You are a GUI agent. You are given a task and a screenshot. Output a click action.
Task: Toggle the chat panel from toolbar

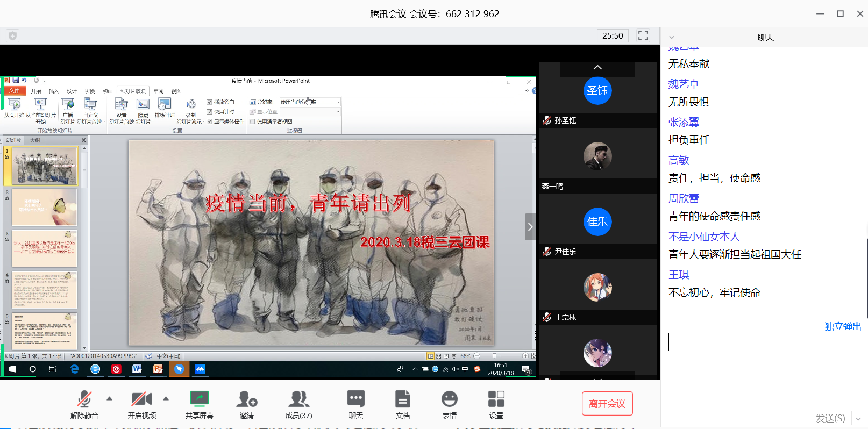point(355,399)
